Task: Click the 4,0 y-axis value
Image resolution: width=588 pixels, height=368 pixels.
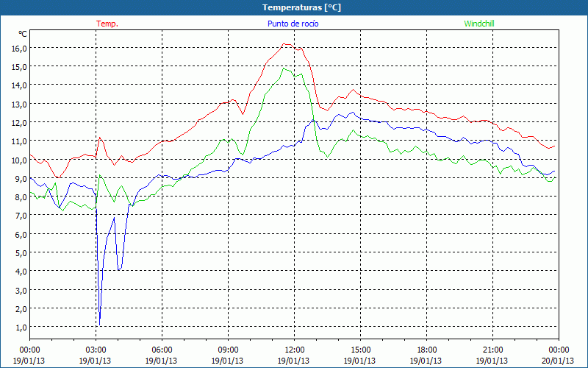Action: point(21,272)
